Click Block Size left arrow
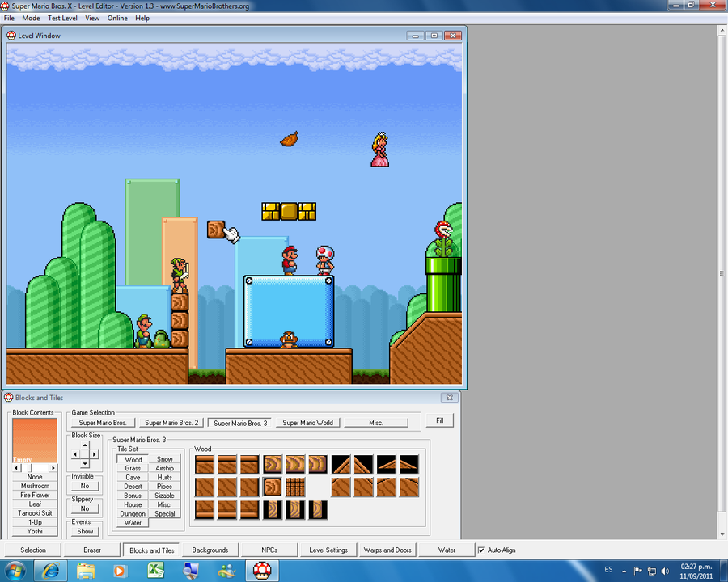The width and height of the screenshot is (728, 582). pyautogui.click(x=76, y=454)
